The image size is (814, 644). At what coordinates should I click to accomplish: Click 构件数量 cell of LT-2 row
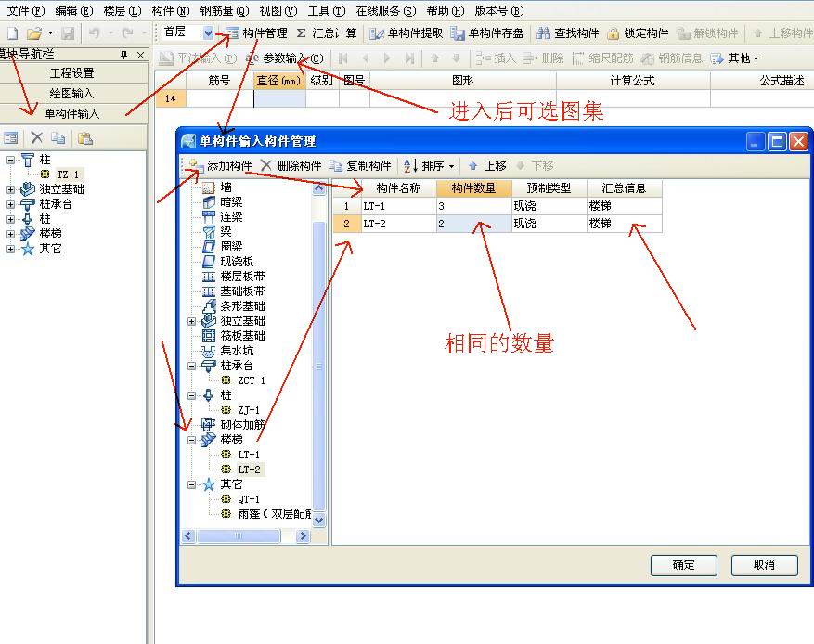(473, 224)
